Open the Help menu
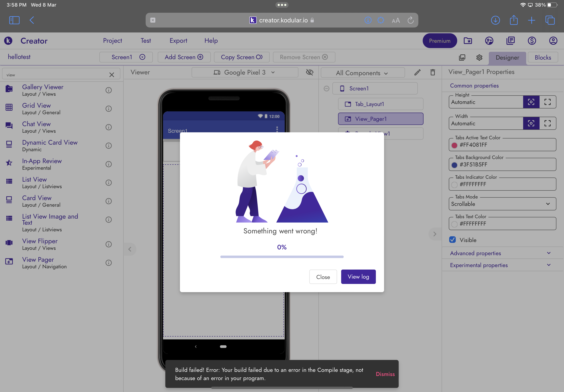 pos(211,40)
